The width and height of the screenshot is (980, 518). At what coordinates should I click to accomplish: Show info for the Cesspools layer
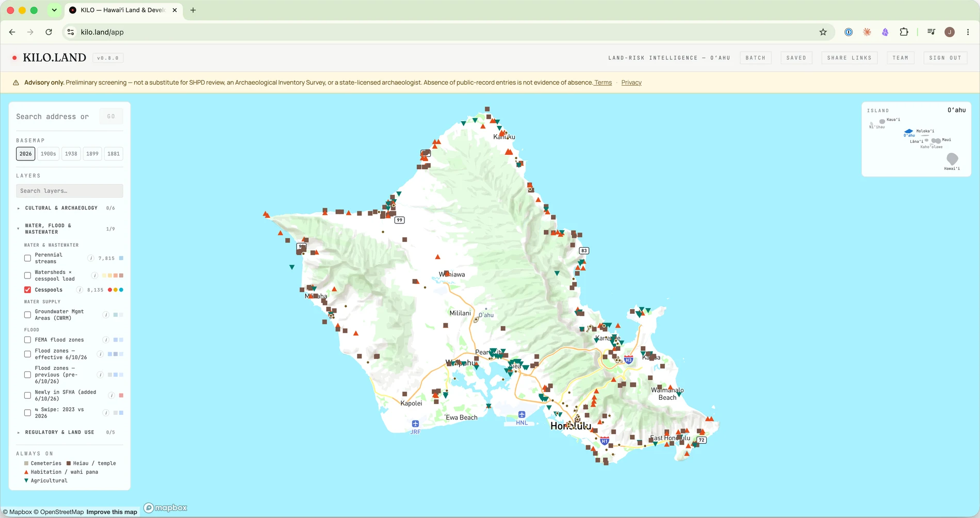(79, 290)
